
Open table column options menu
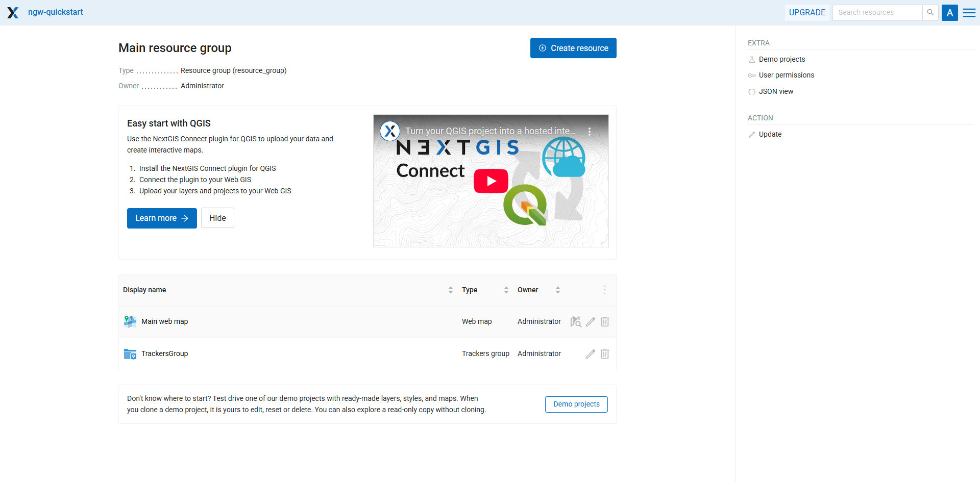pos(605,290)
